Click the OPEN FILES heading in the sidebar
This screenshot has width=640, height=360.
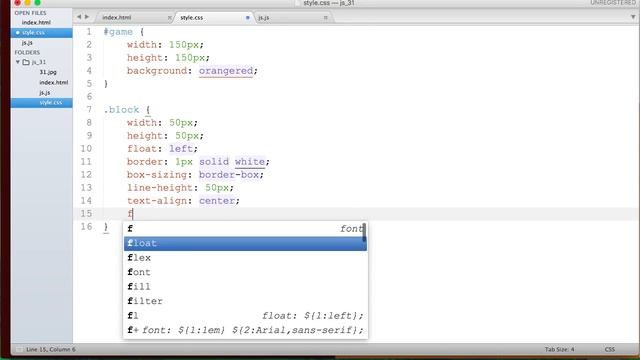[30, 13]
